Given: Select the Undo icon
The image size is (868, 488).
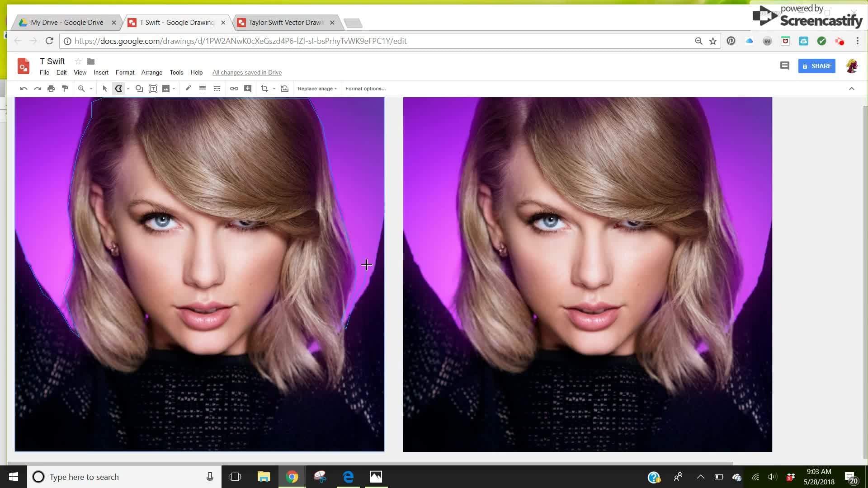Looking at the screenshot, I should point(24,88).
